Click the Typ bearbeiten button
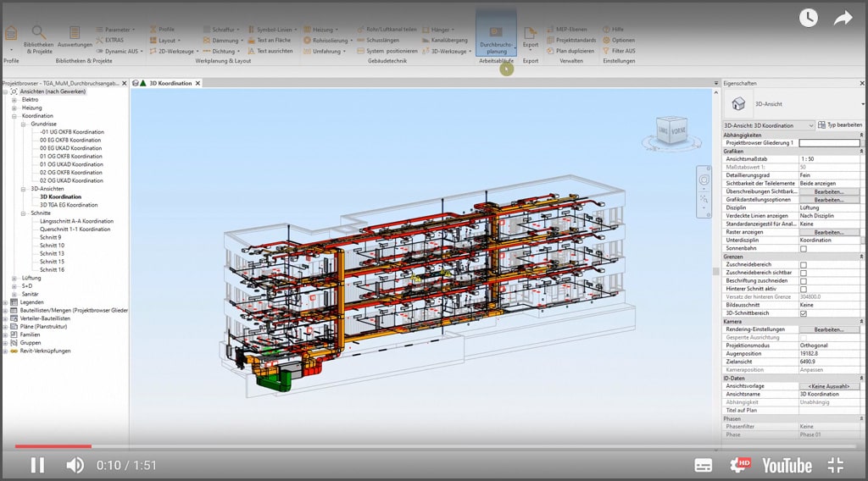The image size is (868, 481). coord(839,125)
